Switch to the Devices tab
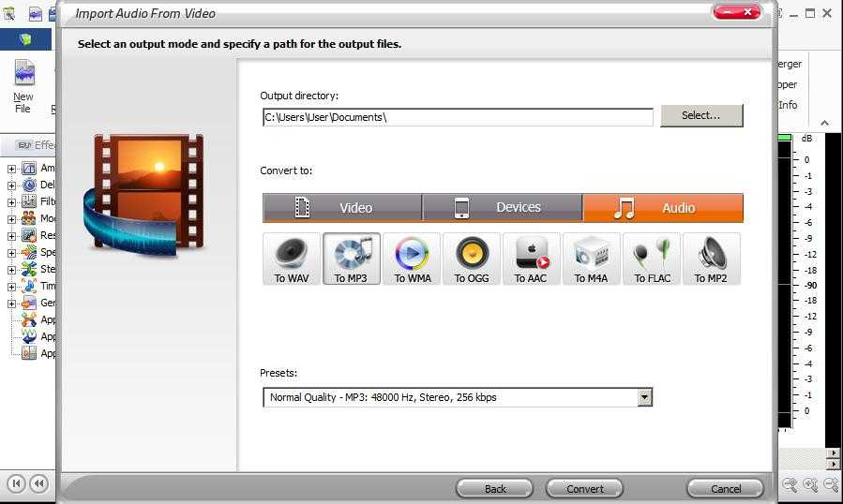This screenshot has height=504, width=843. click(503, 208)
